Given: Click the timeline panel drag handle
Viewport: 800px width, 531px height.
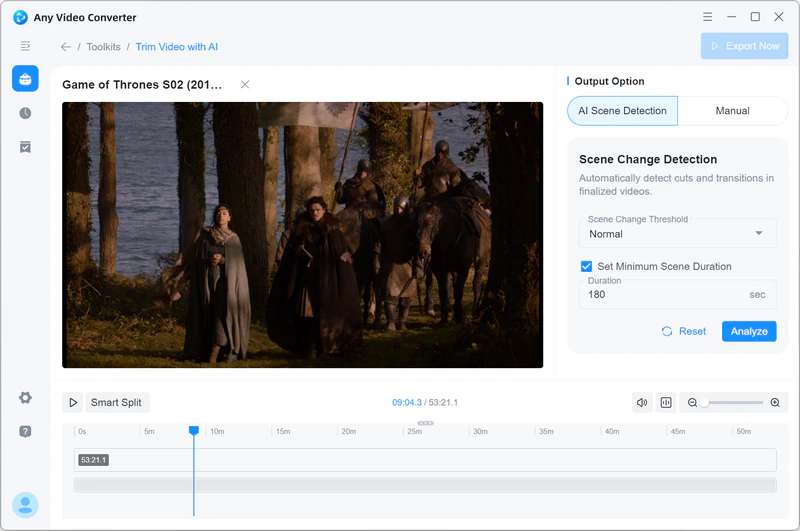Looking at the screenshot, I should click(x=425, y=423).
